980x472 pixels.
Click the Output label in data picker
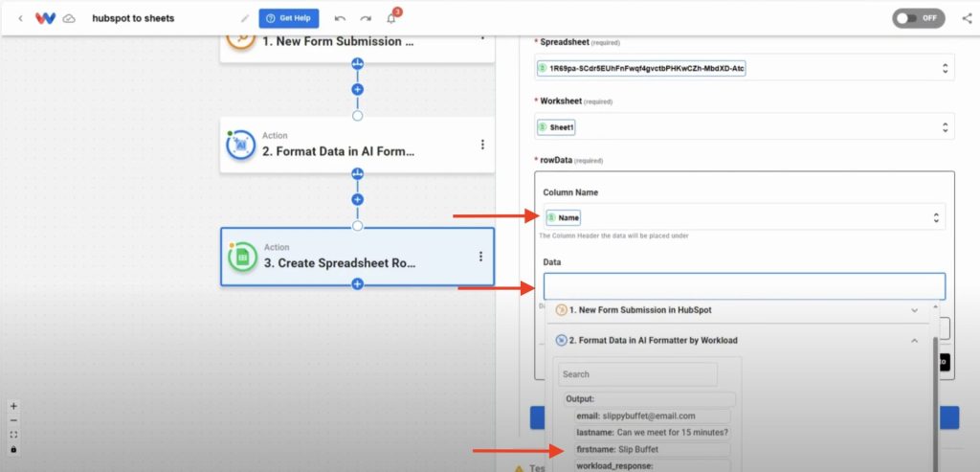pos(580,399)
